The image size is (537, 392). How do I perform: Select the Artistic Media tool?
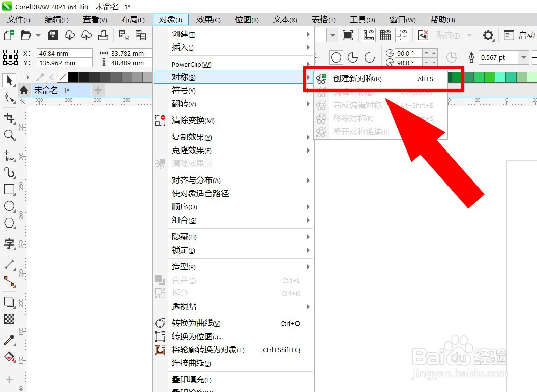click(x=9, y=172)
